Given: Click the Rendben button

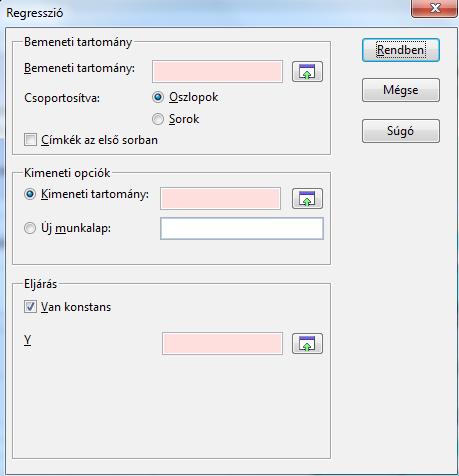Looking at the screenshot, I should 401,50.
